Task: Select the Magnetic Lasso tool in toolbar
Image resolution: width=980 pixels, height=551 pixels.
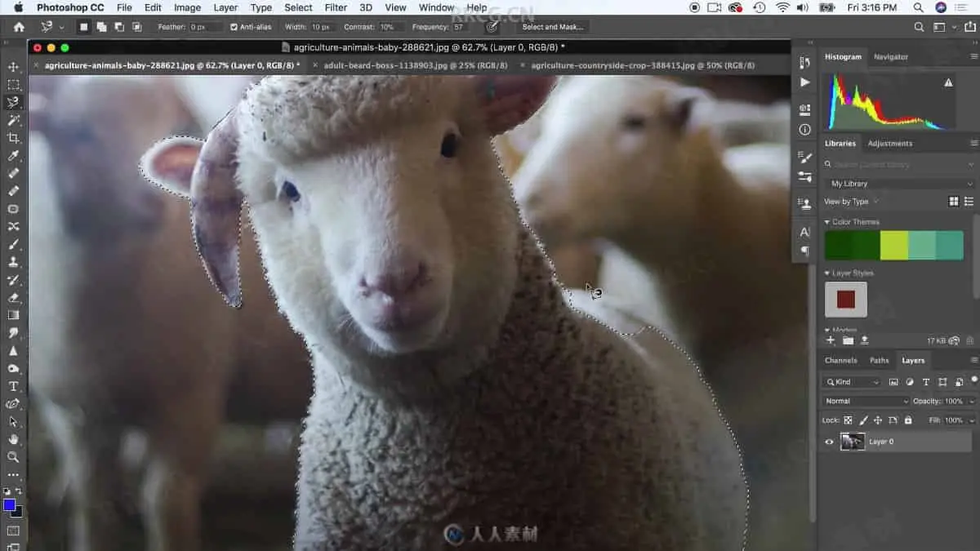Action: [x=13, y=103]
